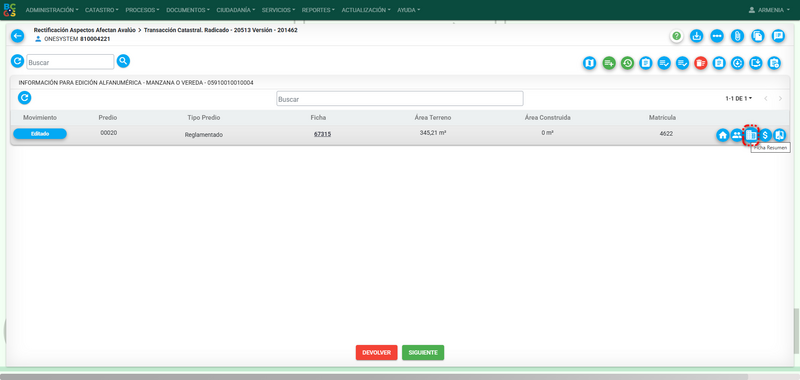This screenshot has width=800, height=380.
Task: Click the red DEVOLVER button
Action: click(377, 352)
